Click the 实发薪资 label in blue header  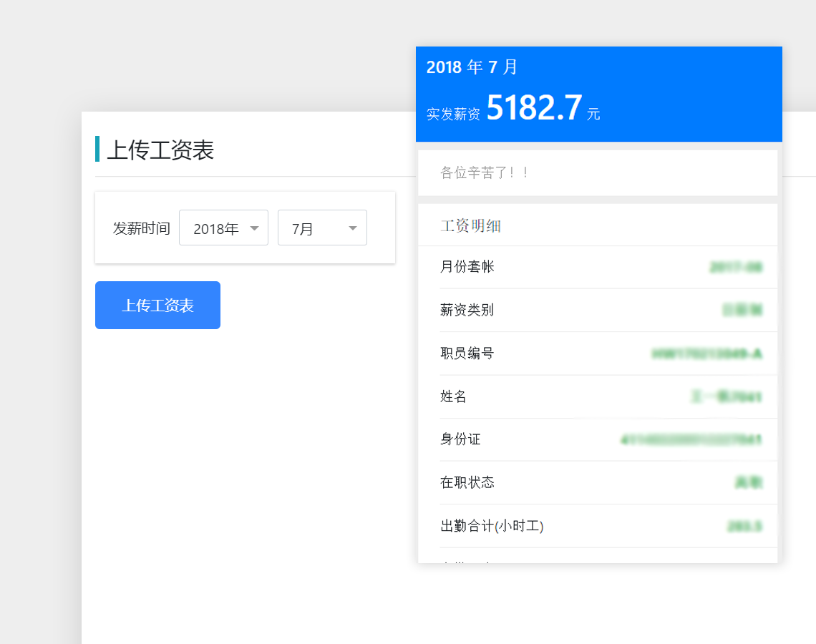coord(453,114)
